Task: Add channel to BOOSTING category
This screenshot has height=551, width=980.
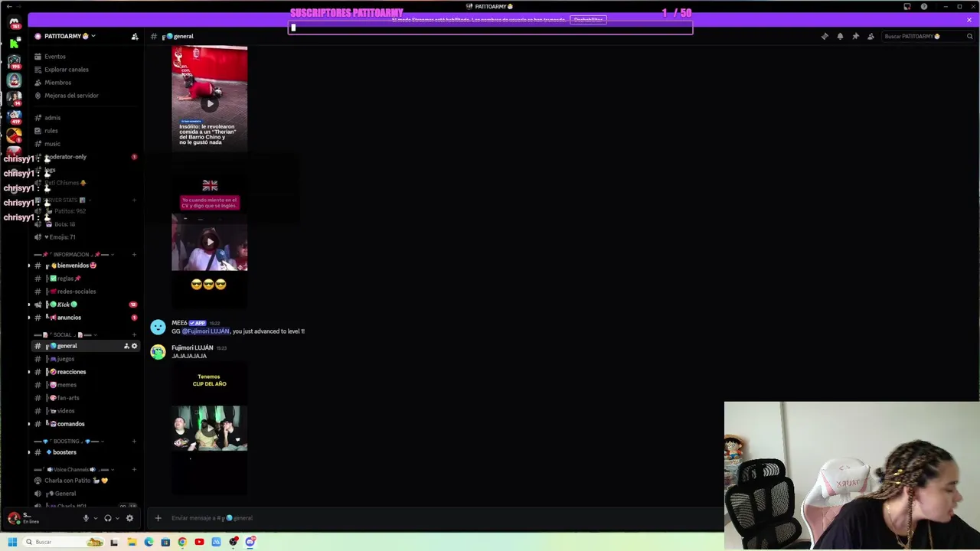Action: tap(134, 441)
